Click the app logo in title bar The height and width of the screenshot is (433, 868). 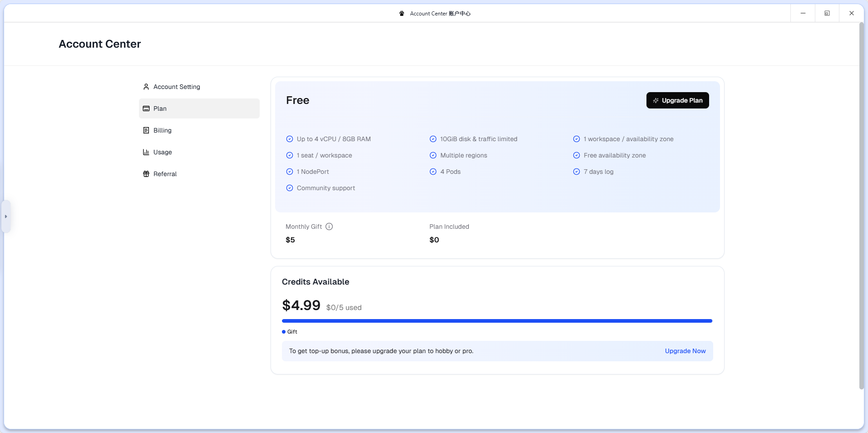(x=402, y=14)
